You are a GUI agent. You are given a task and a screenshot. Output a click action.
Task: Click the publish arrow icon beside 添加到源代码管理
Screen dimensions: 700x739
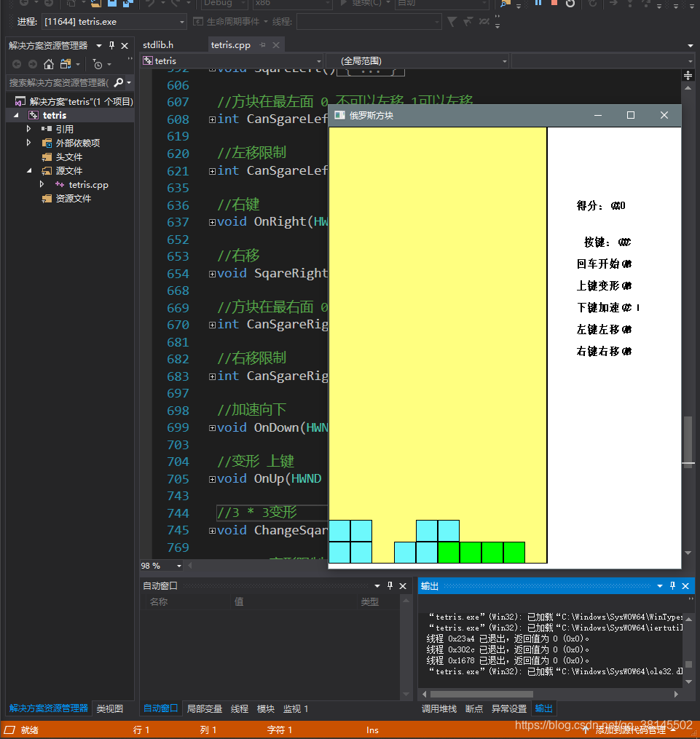[x=585, y=730]
